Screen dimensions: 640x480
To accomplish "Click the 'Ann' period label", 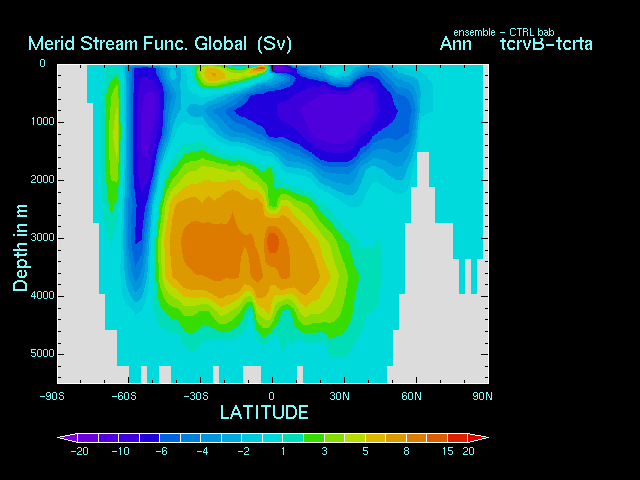I will click(x=455, y=44).
